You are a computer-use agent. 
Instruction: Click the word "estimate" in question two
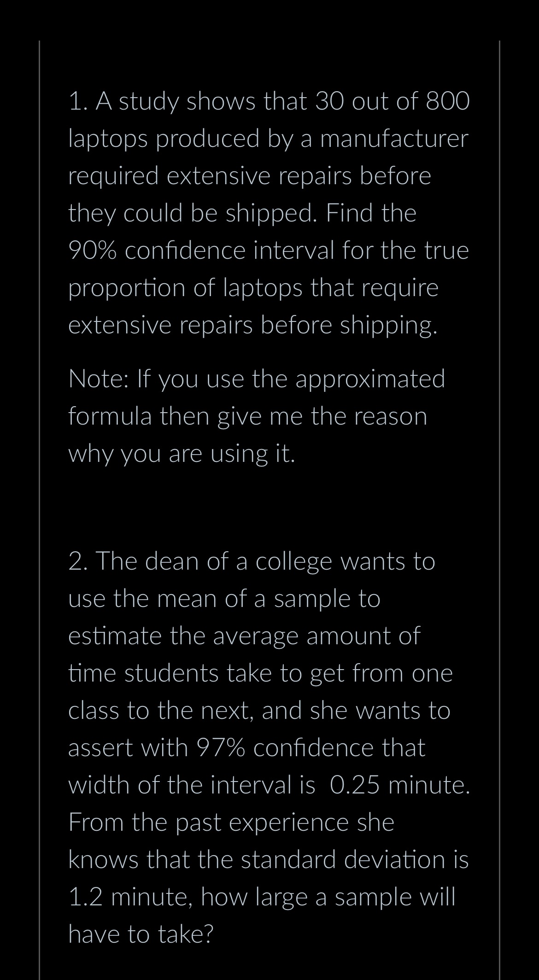[114, 636]
